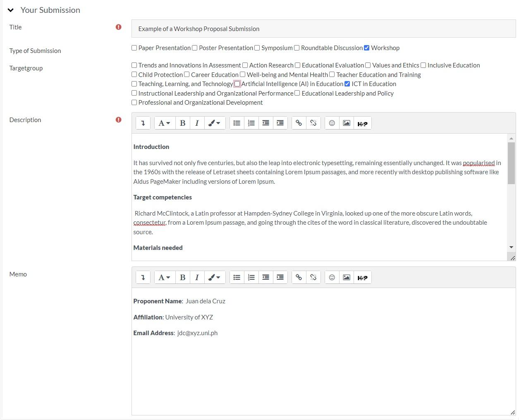The width and height of the screenshot is (519, 420).
Task: Insert H5P content in Description editor
Action: [362, 123]
